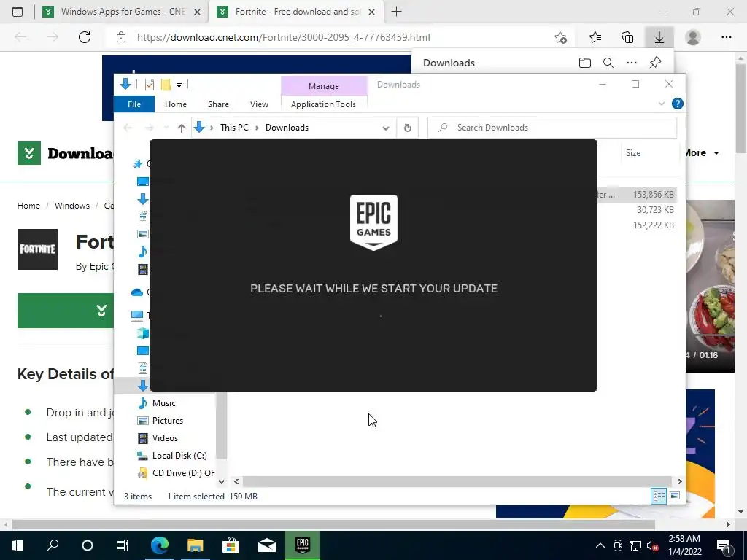Open Windows Start menu

18,545
